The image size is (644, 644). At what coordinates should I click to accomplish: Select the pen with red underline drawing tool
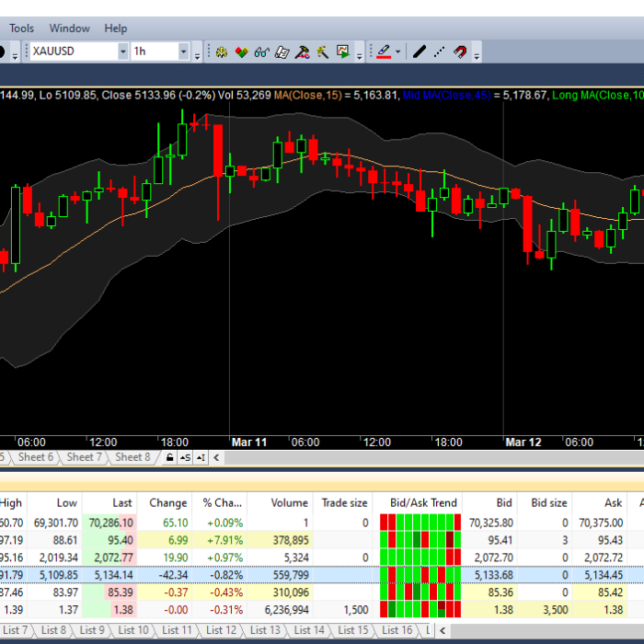point(384,52)
